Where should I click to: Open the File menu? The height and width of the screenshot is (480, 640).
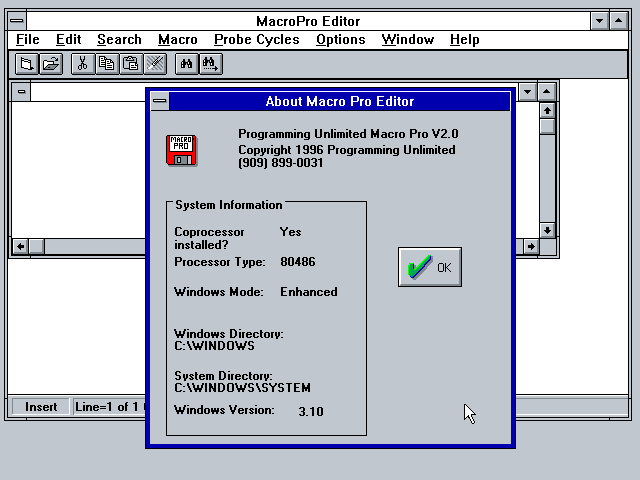coord(28,40)
